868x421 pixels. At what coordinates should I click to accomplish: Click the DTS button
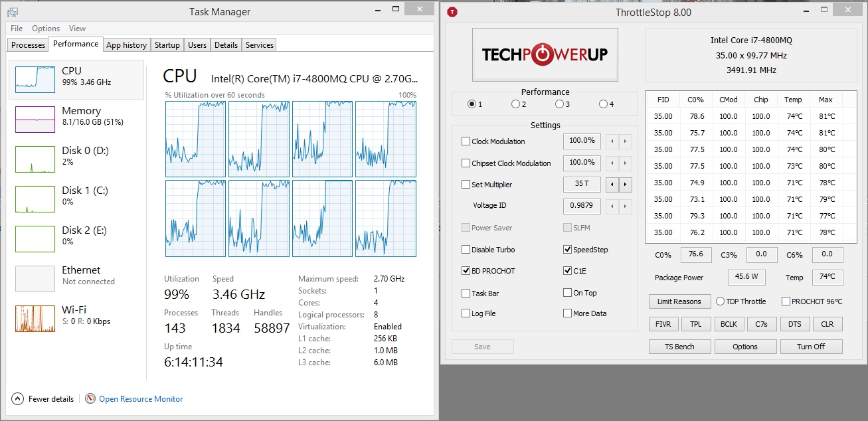(794, 324)
